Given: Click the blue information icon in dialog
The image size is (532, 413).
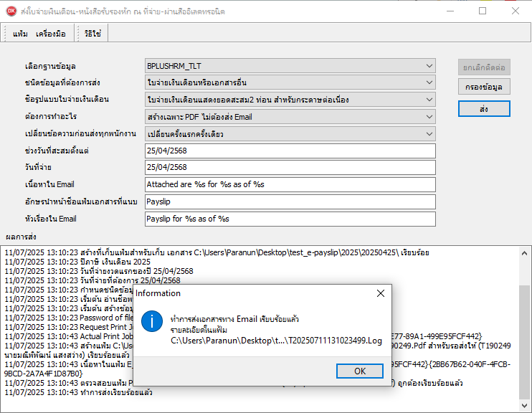Looking at the screenshot, I should (x=151, y=321).
